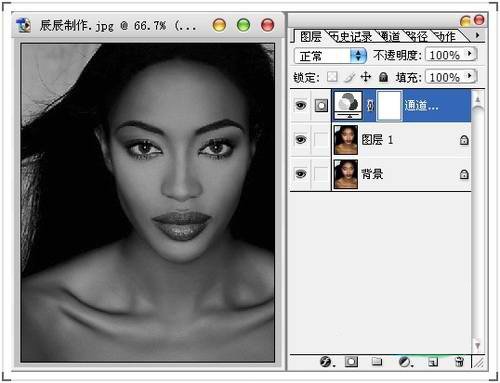Image resolution: width=500 pixels, height=383 pixels.
Task: Switch to the 历史记录 tab
Action: click(351, 36)
